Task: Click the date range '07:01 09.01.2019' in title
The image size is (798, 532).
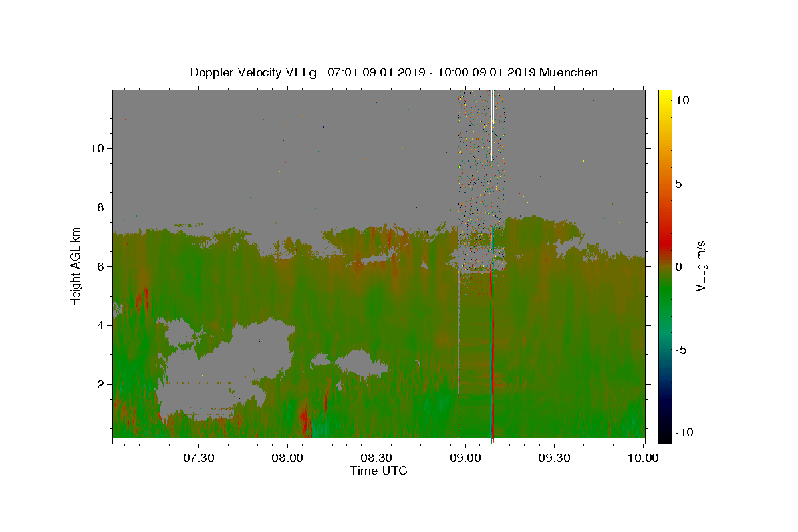Action: (x=375, y=72)
